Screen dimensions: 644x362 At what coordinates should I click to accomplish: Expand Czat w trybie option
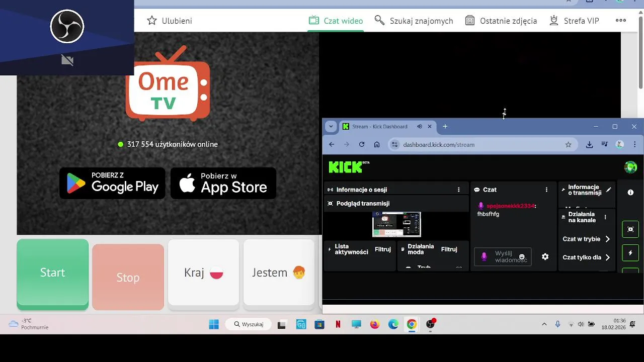click(586, 239)
